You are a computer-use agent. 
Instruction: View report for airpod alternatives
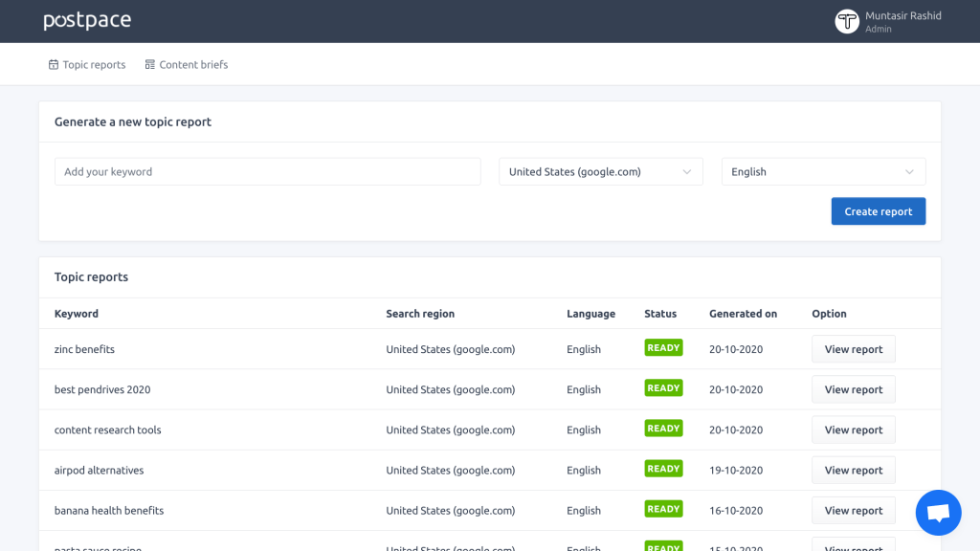click(x=853, y=470)
